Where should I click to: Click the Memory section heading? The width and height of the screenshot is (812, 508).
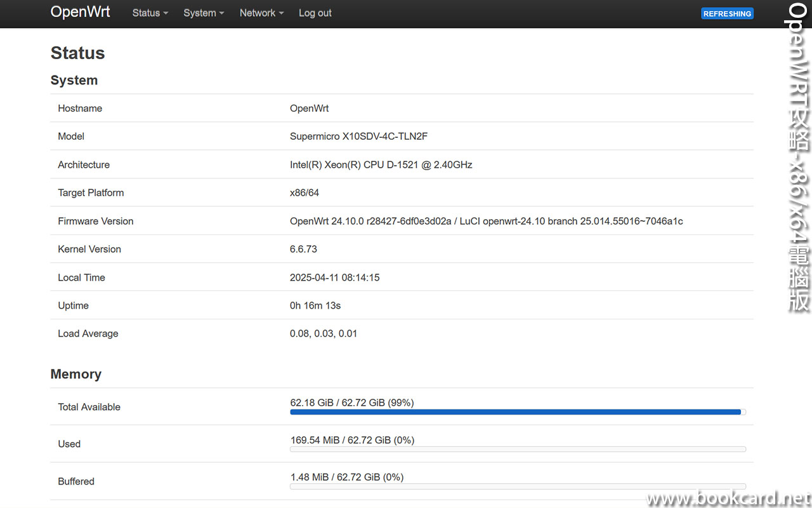tap(75, 374)
